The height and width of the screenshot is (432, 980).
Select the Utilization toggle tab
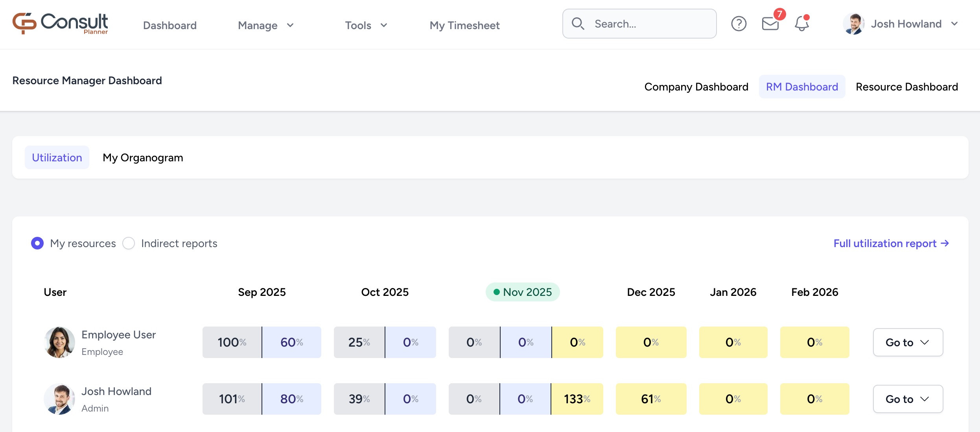click(57, 157)
